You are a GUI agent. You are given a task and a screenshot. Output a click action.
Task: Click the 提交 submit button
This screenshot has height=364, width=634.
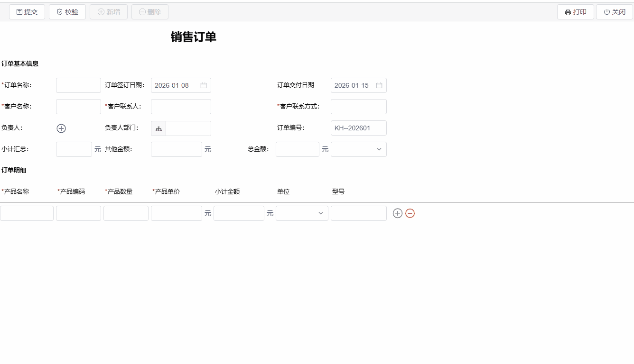pyautogui.click(x=27, y=12)
